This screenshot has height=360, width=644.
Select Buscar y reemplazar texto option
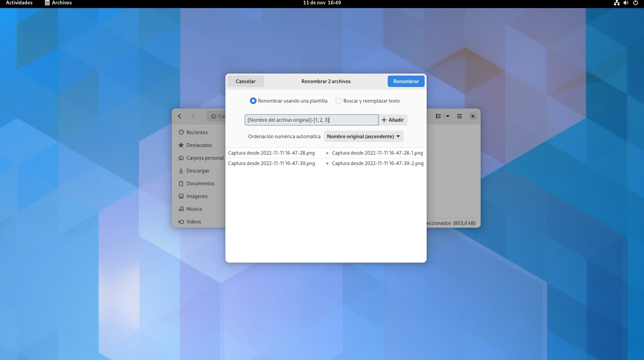click(x=339, y=101)
